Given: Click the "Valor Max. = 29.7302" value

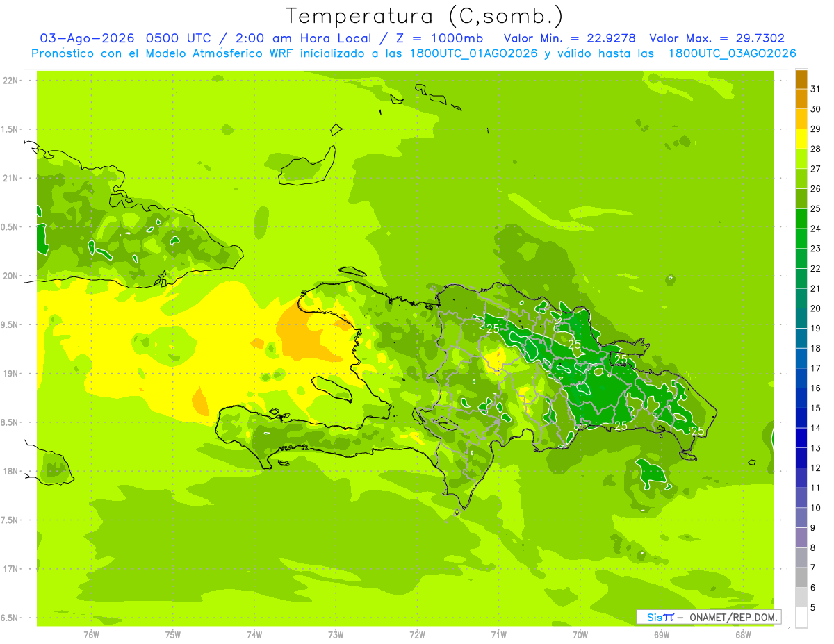Looking at the screenshot, I should [717, 38].
